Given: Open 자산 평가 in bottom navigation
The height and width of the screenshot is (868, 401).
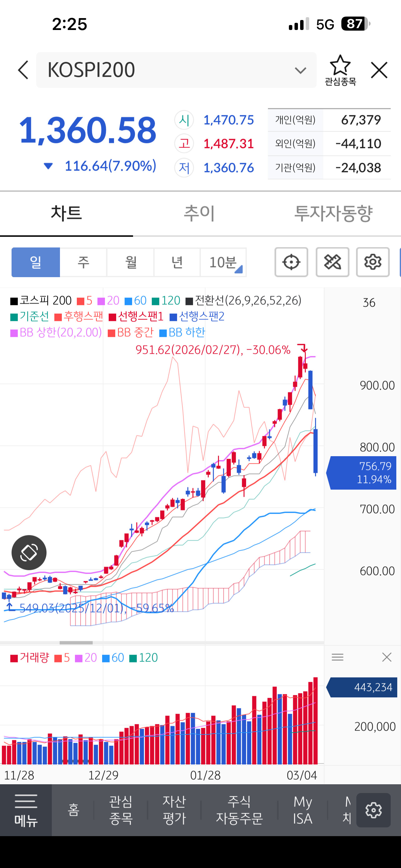Looking at the screenshot, I should point(174,810).
